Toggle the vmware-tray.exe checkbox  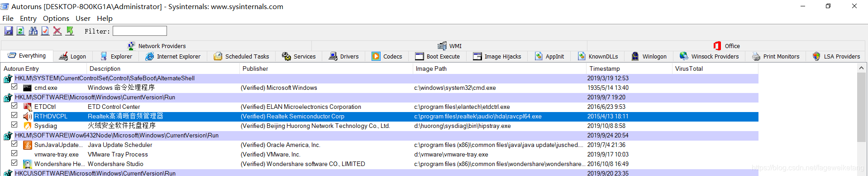point(14,153)
